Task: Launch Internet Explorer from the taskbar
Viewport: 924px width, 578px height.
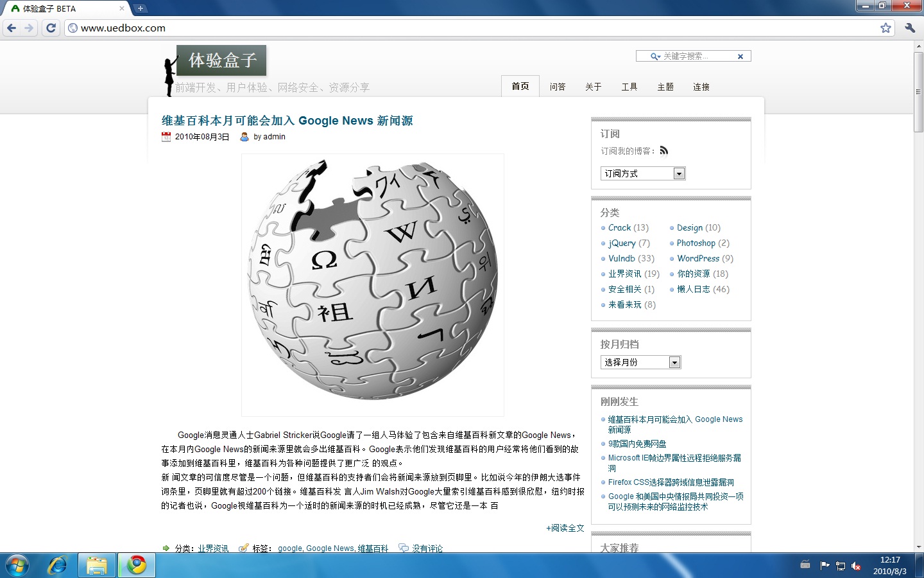Action: [58, 566]
